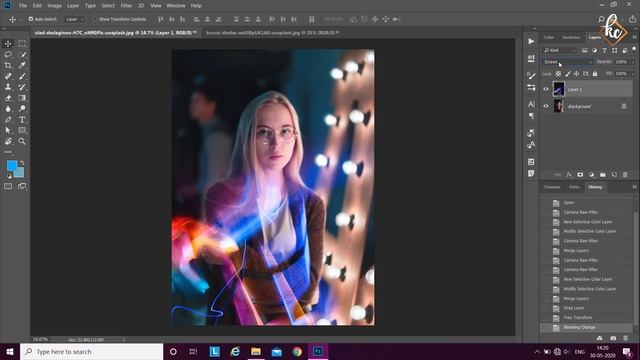Select the Eraser tool

[8, 98]
